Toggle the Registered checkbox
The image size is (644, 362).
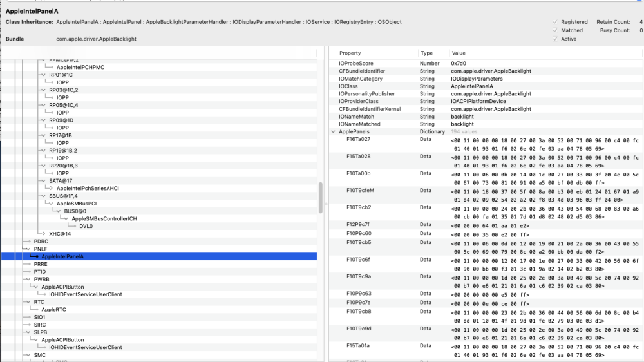click(555, 22)
